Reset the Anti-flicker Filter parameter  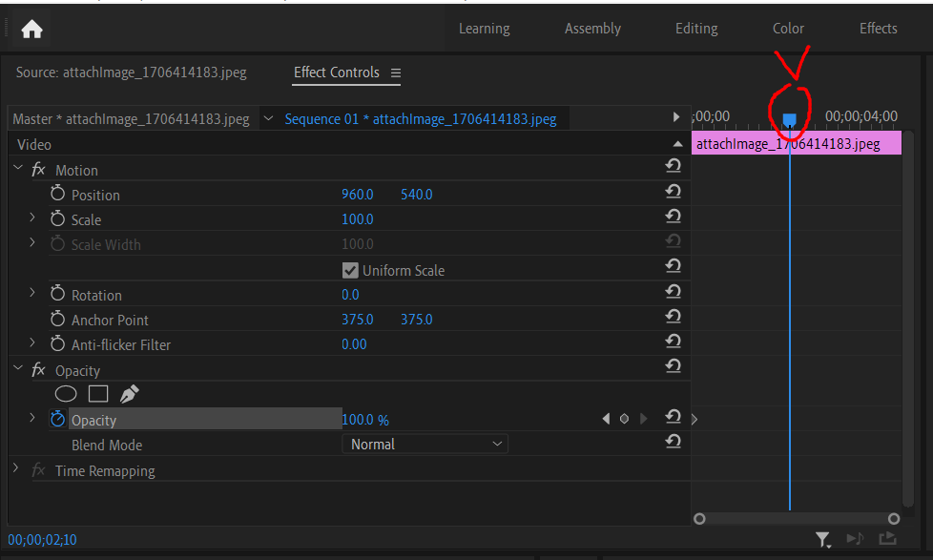pyautogui.click(x=673, y=341)
